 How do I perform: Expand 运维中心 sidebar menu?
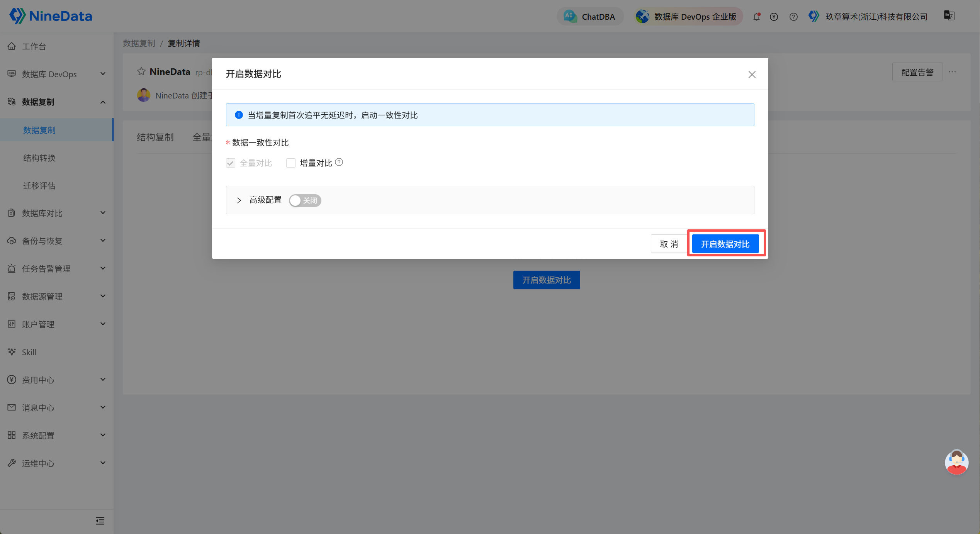coord(57,463)
